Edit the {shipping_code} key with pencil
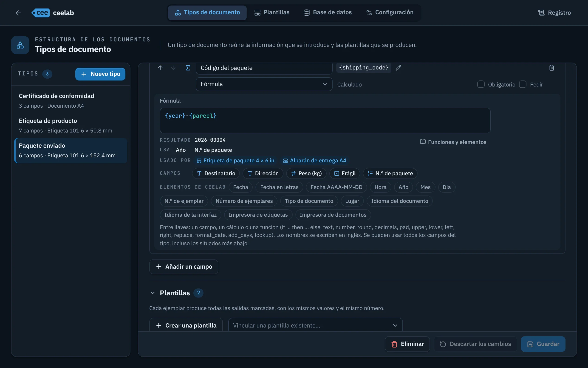Viewport: 588px width, 368px height. click(x=399, y=68)
